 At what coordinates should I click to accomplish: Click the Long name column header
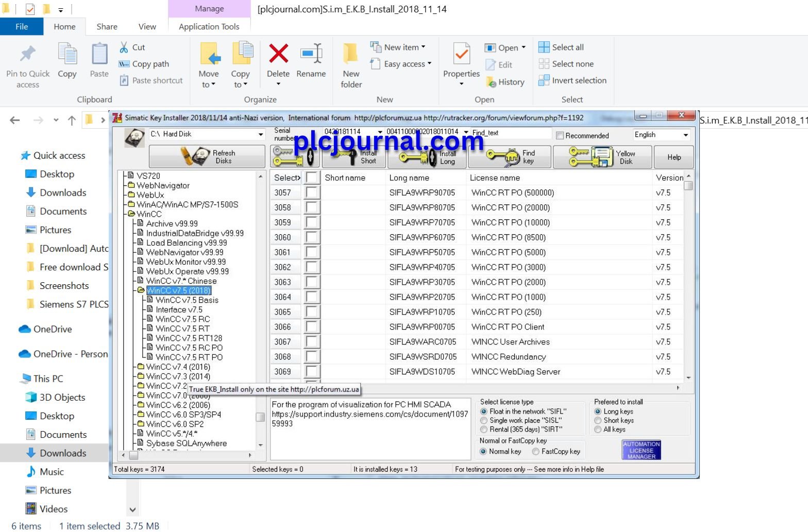[426, 178]
